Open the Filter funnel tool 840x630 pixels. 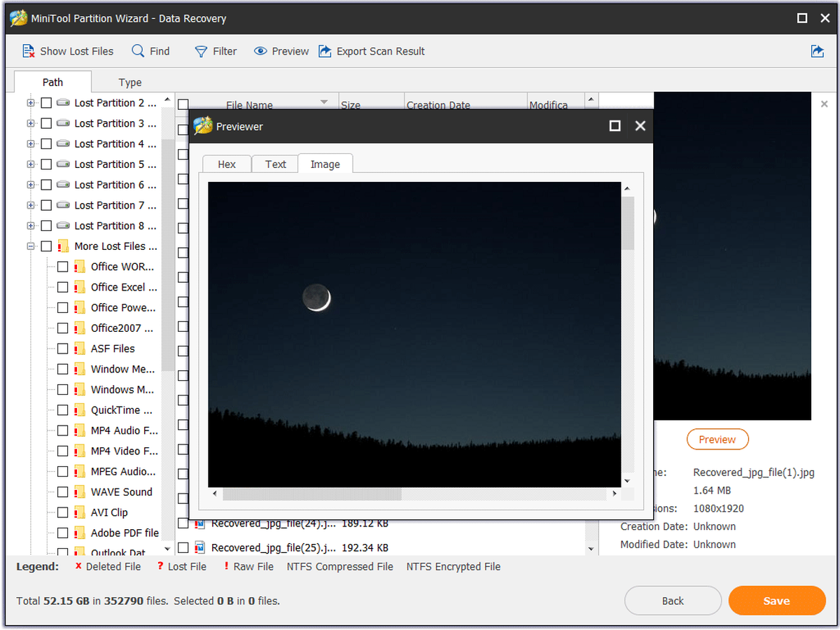click(x=201, y=51)
